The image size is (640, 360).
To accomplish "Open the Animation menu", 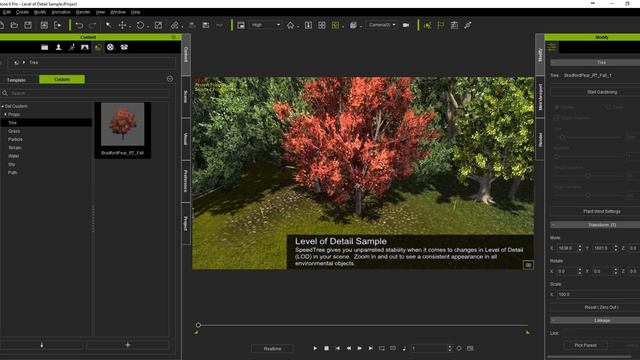I will pyautogui.click(x=61, y=12).
